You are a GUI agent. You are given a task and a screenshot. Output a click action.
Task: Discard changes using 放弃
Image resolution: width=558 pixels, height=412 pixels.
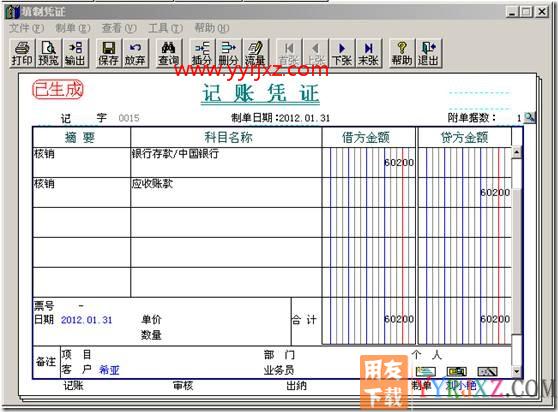pyautogui.click(x=135, y=53)
